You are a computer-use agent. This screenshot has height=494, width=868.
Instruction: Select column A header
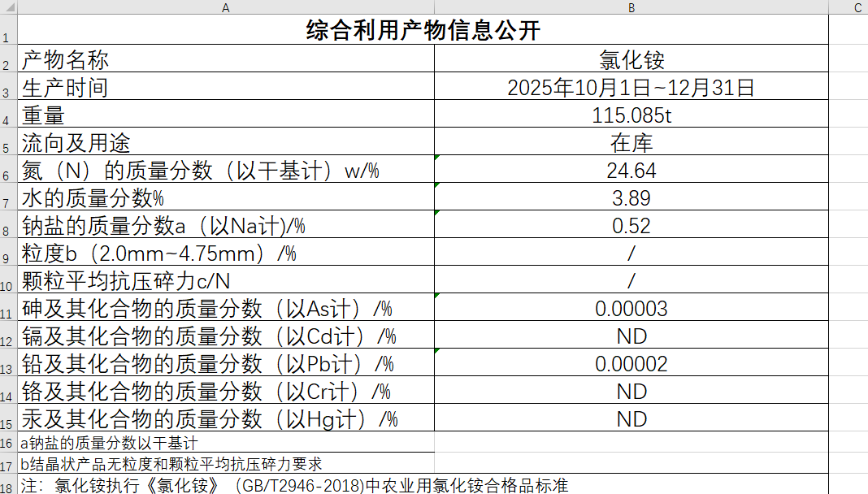[225, 7]
